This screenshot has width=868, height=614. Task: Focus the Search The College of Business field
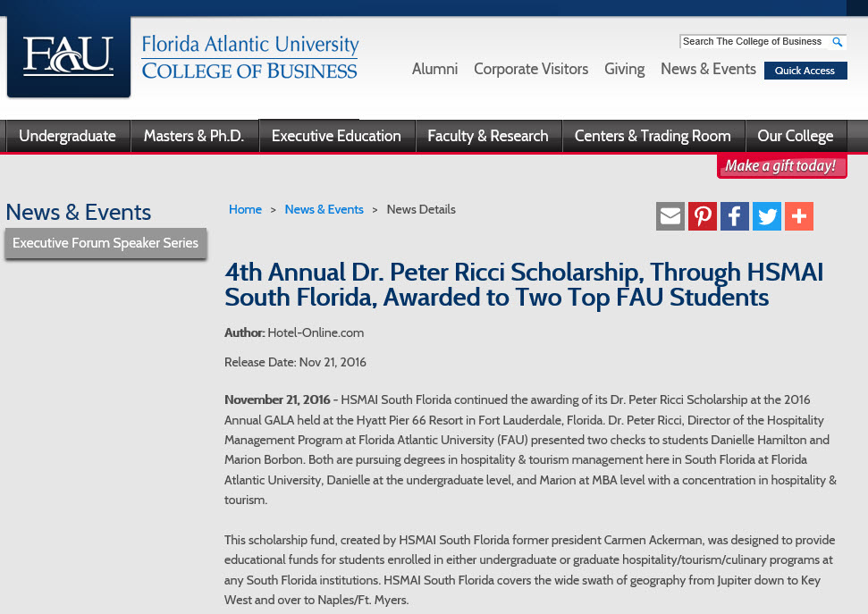[754, 41]
